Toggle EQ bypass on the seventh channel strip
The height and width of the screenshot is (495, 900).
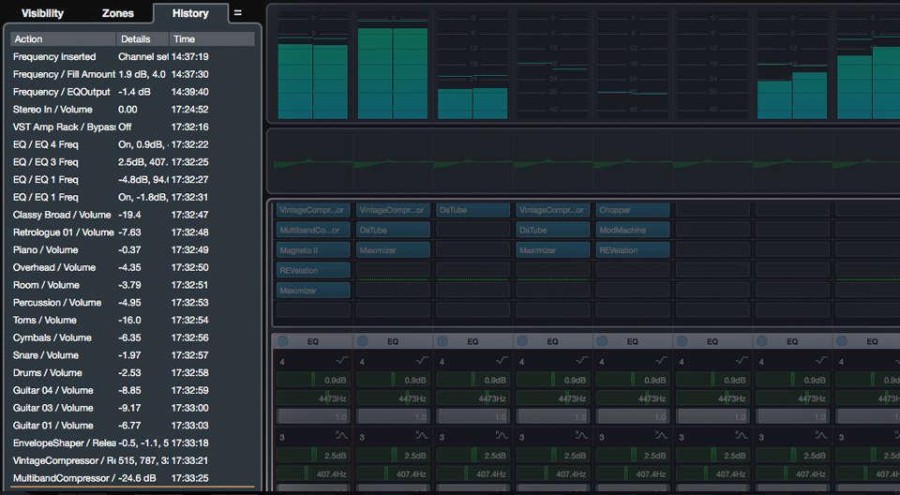point(762,341)
